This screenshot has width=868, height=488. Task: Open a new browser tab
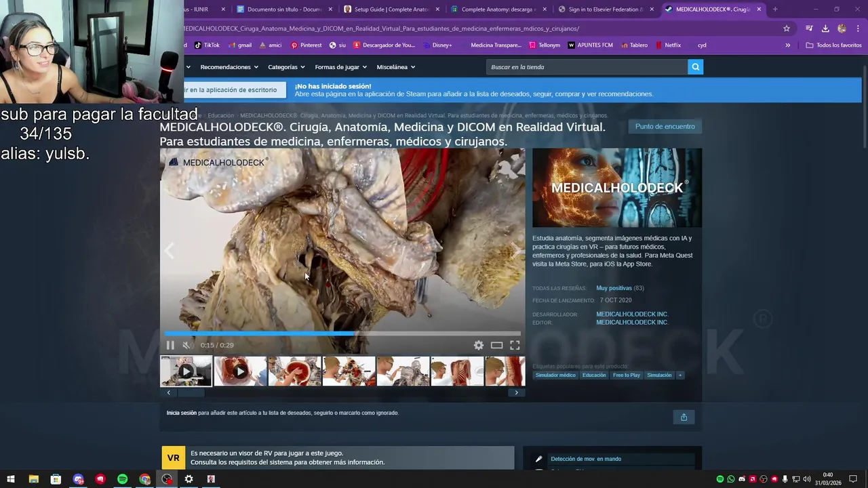pyautogui.click(x=775, y=9)
